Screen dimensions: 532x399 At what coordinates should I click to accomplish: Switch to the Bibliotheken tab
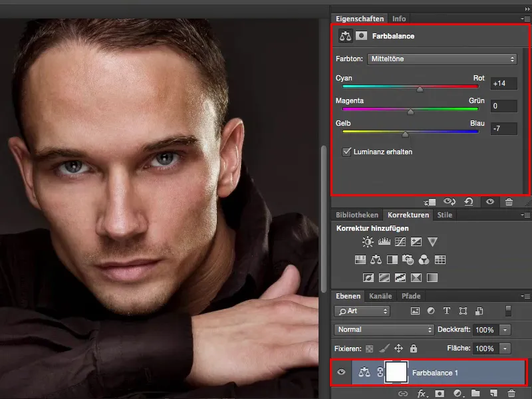357,215
